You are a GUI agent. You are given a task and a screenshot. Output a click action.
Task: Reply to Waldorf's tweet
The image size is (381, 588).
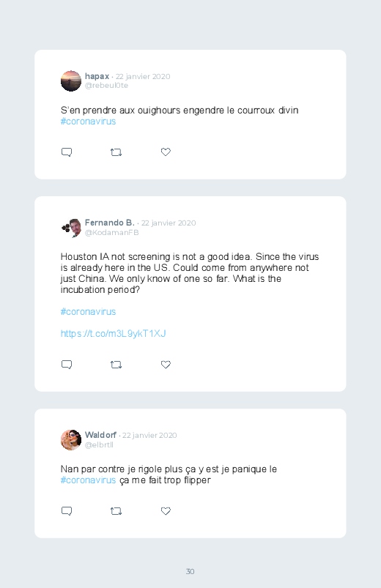tap(67, 511)
